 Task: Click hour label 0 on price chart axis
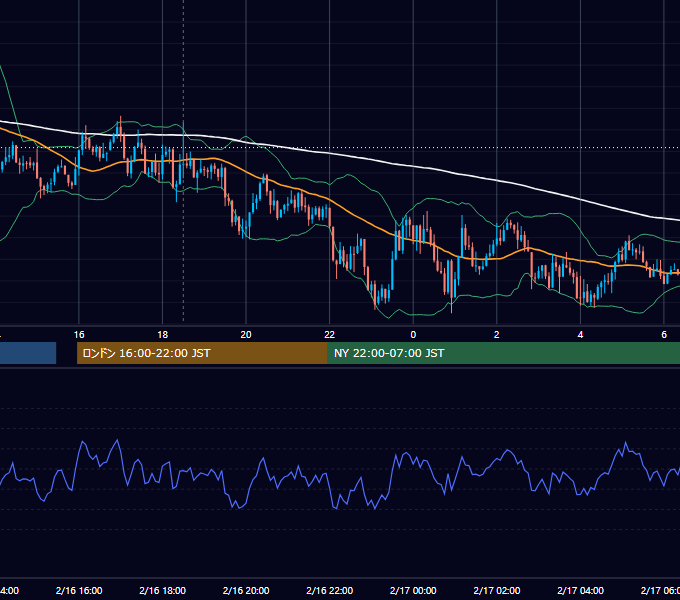(413, 335)
